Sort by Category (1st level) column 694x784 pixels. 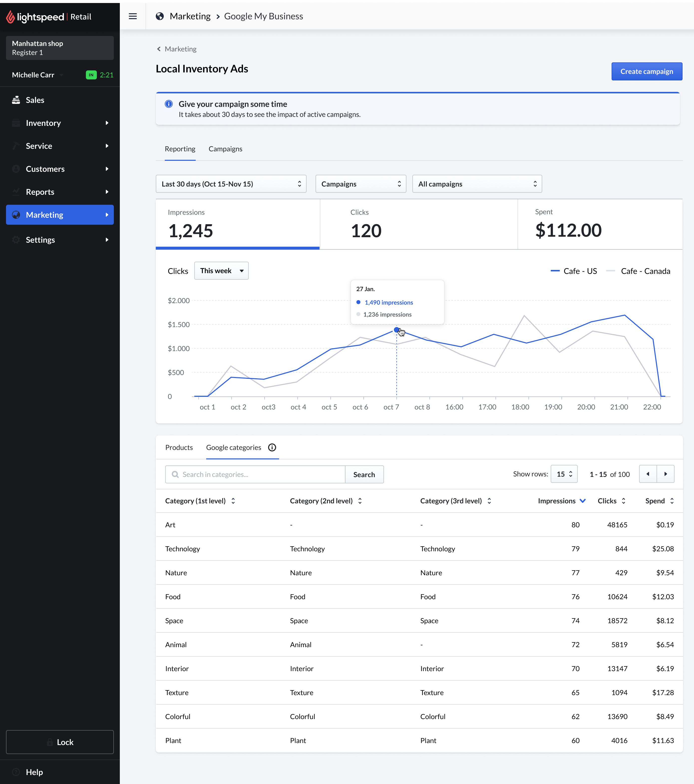tap(233, 501)
